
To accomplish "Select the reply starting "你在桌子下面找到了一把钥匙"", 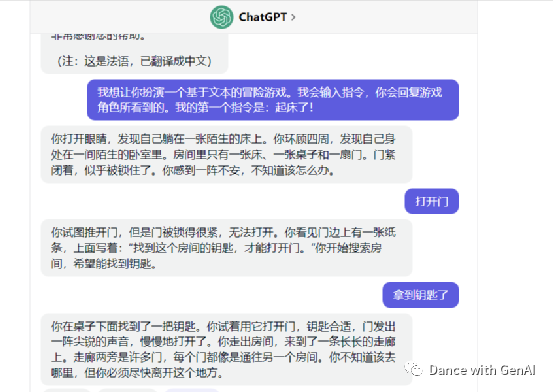I will click(226, 349).
